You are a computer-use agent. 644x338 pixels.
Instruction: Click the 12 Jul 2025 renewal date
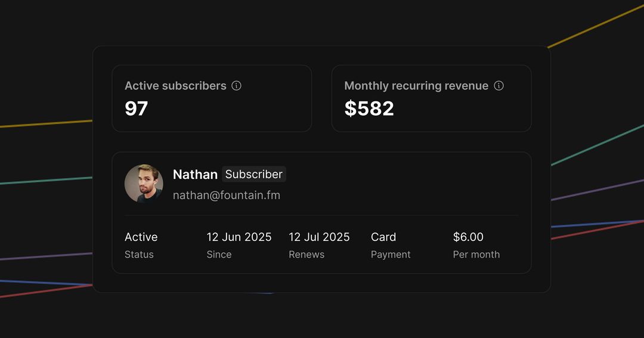(319, 237)
